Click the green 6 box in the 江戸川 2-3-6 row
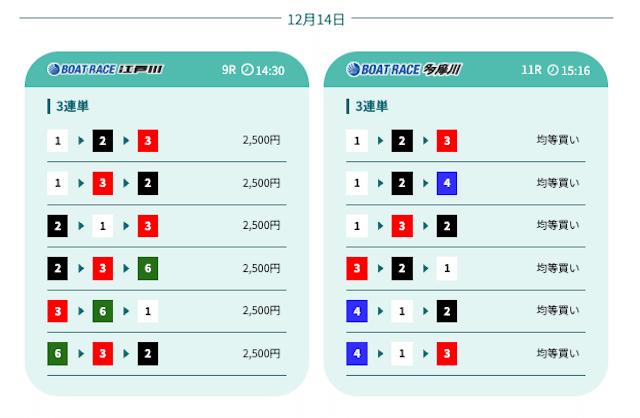This screenshot has width=640, height=418. 148,268
